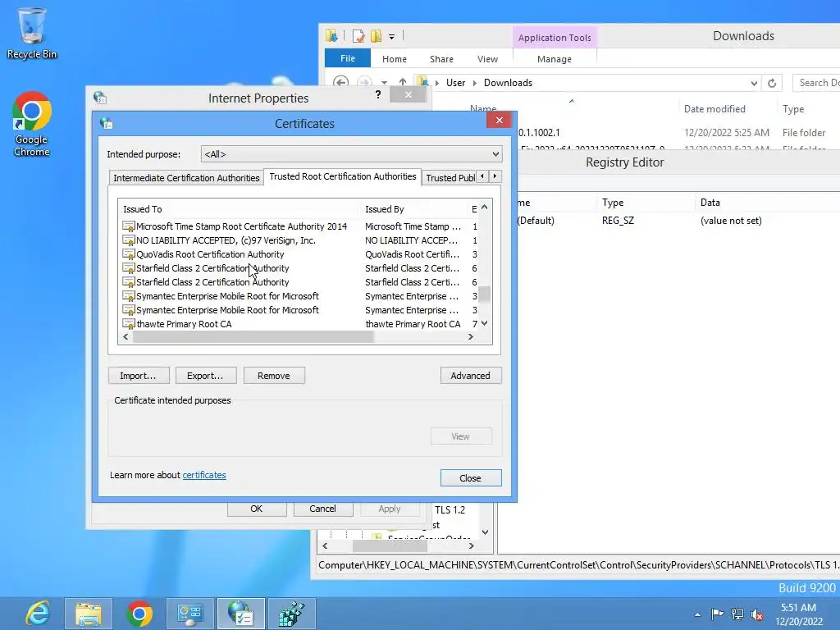Open Home ribbon tab in Downloads window
Viewport: 840px width, 630px height.
395,59
